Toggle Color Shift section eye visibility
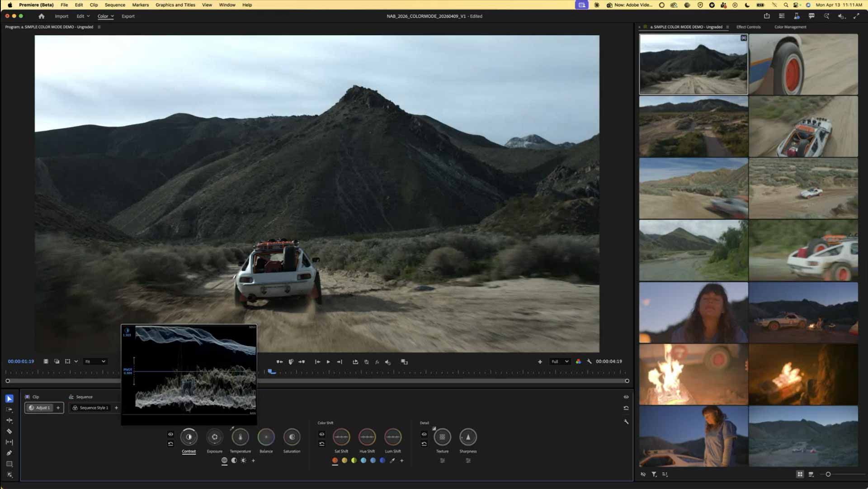The height and width of the screenshot is (489, 868). coord(321,434)
